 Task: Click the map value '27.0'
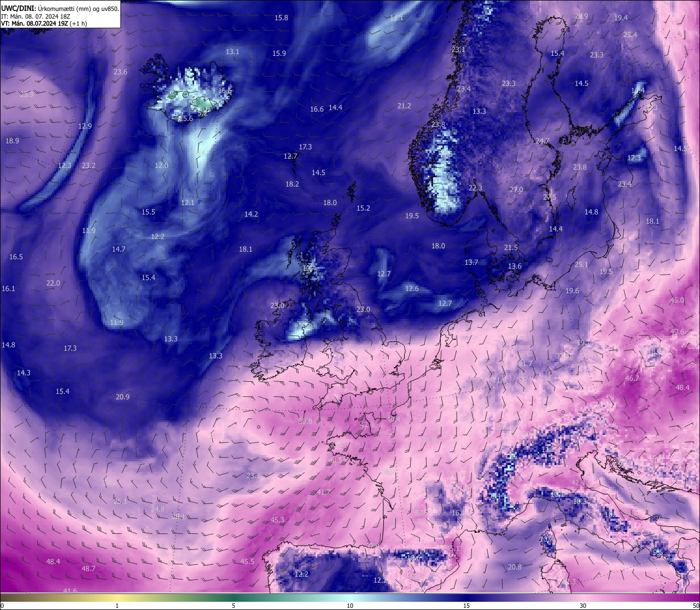tap(516, 190)
